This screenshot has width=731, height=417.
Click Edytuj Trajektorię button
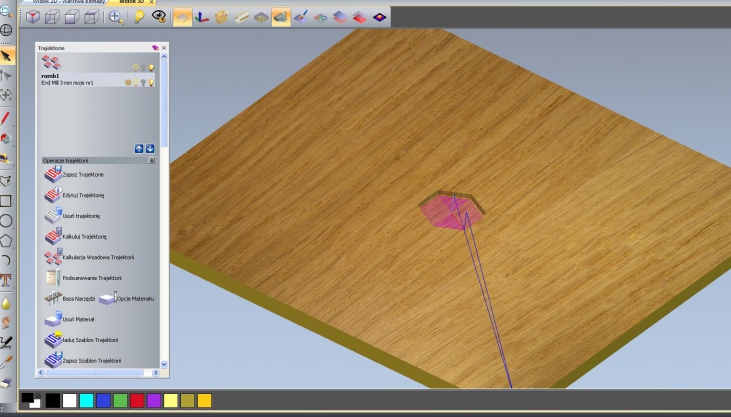(74, 195)
